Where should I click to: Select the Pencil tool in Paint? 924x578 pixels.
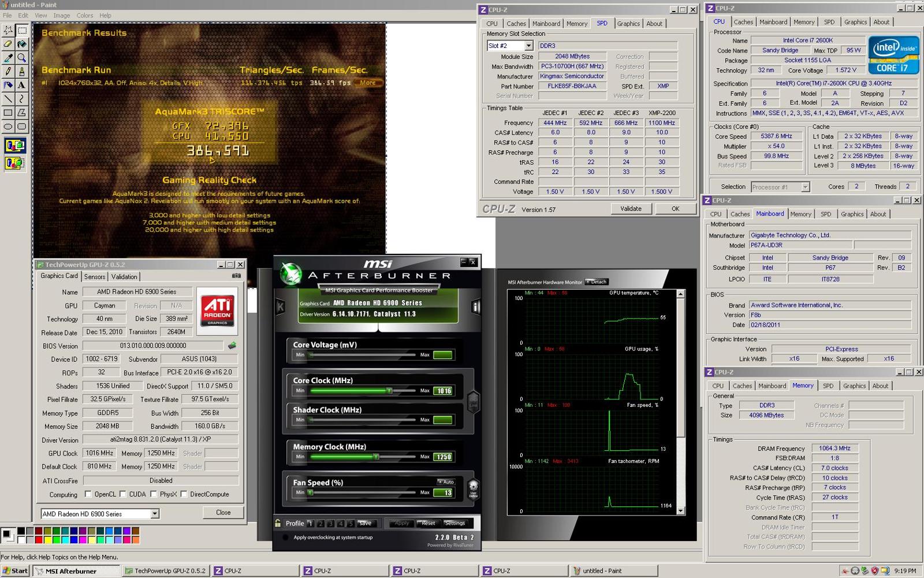pyautogui.click(x=8, y=71)
